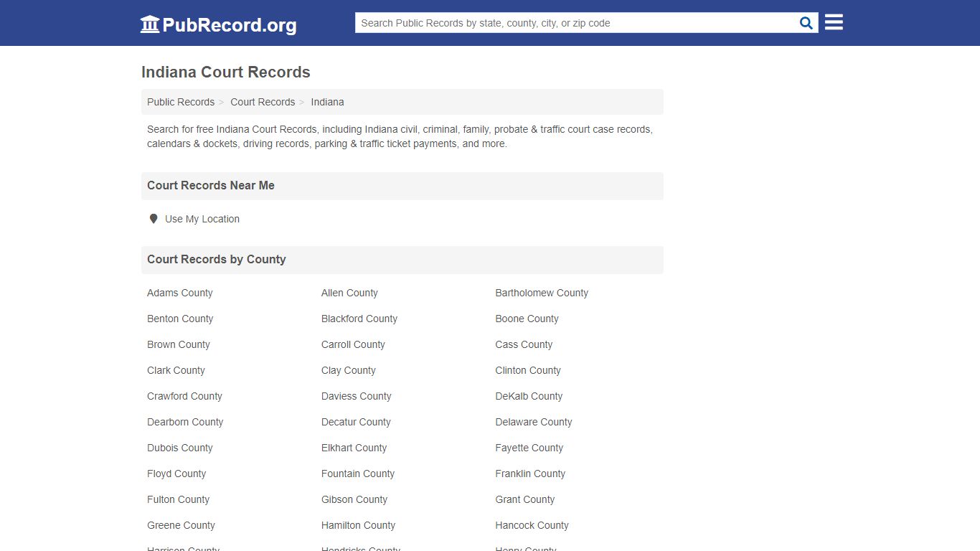Visit Greene County records

pos(181,525)
